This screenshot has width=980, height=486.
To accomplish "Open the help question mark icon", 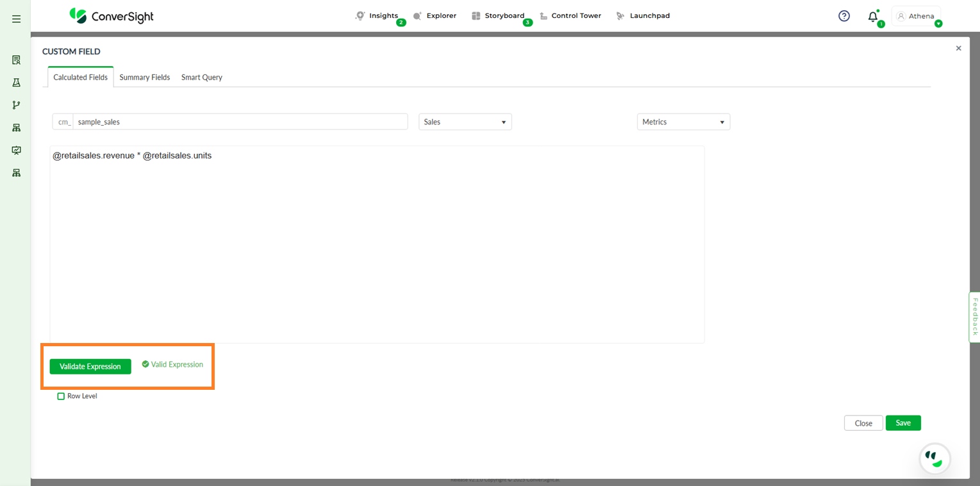I will (843, 16).
